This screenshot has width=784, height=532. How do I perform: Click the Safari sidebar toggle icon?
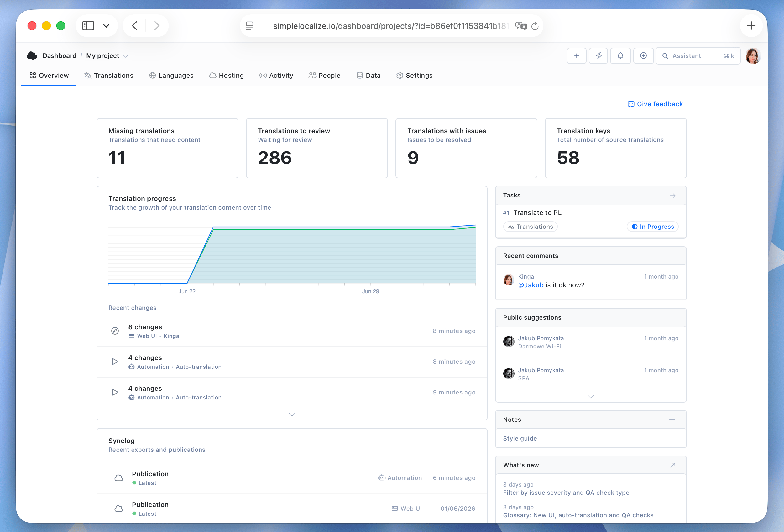point(88,26)
